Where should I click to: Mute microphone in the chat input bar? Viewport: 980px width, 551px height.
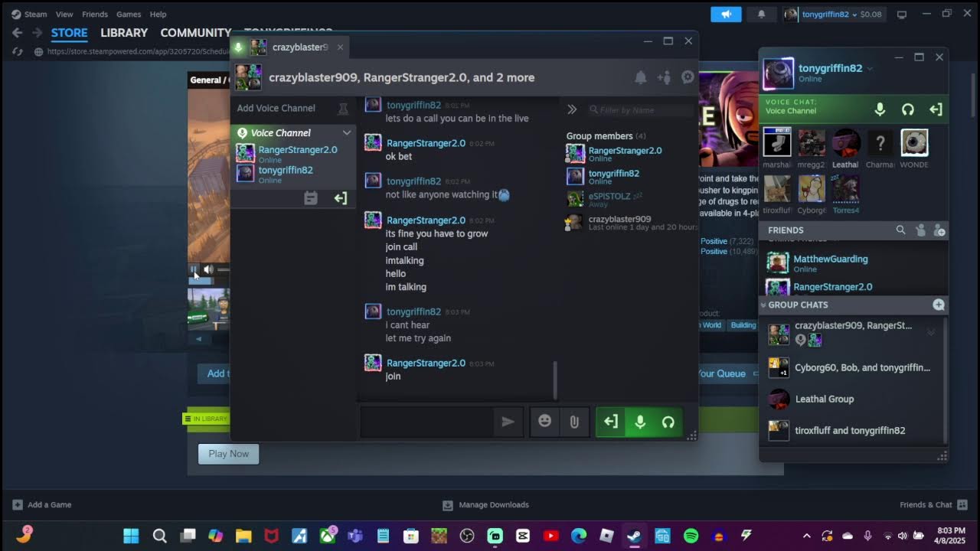[x=640, y=422]
